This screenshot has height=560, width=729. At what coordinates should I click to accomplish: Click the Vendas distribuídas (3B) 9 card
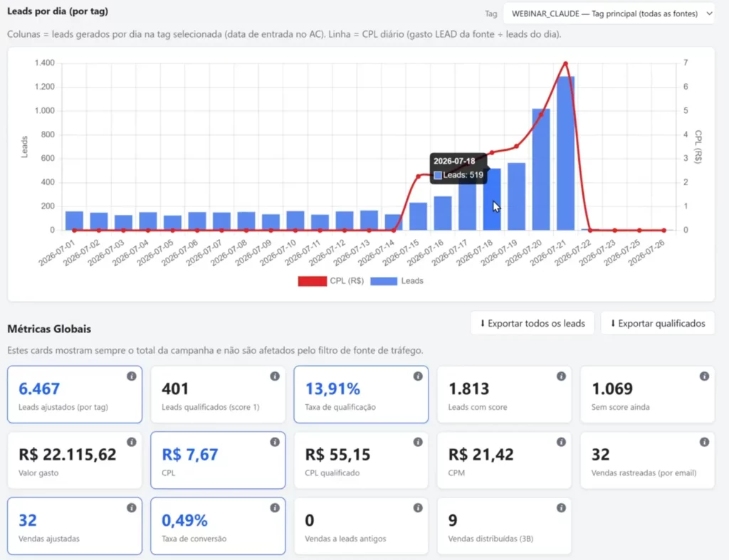(x=505, y=526)
